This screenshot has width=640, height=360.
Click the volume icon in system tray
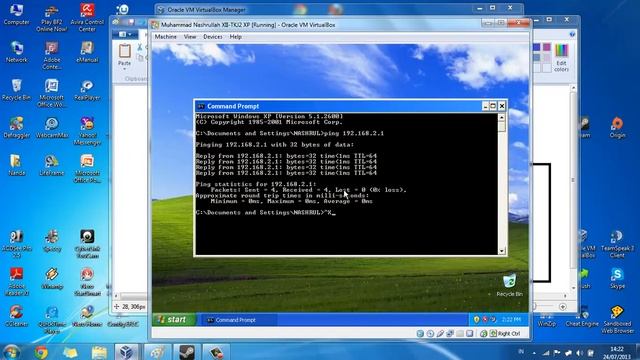point(580,353)
